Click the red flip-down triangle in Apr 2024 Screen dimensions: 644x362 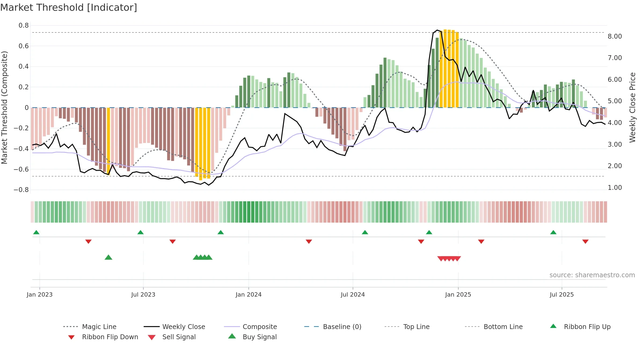click(x=309, y=242)
